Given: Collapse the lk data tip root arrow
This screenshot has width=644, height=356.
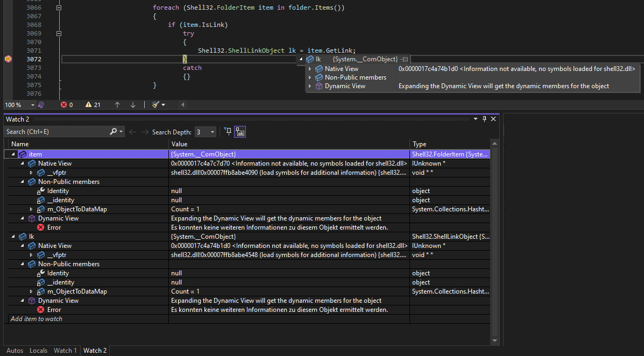Looking at the screenshot, I should (301, 59).
